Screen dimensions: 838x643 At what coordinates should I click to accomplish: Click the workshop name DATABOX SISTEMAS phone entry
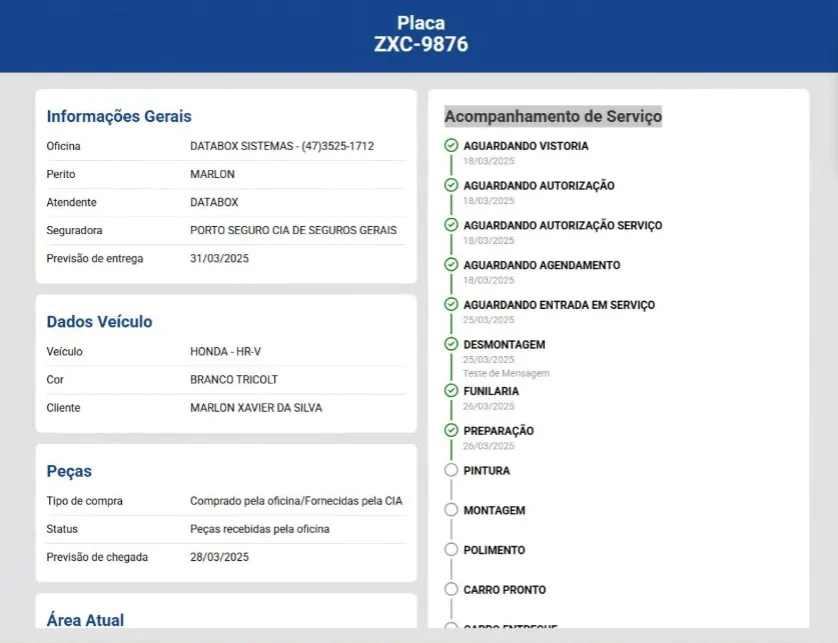(x=282, y=146)
